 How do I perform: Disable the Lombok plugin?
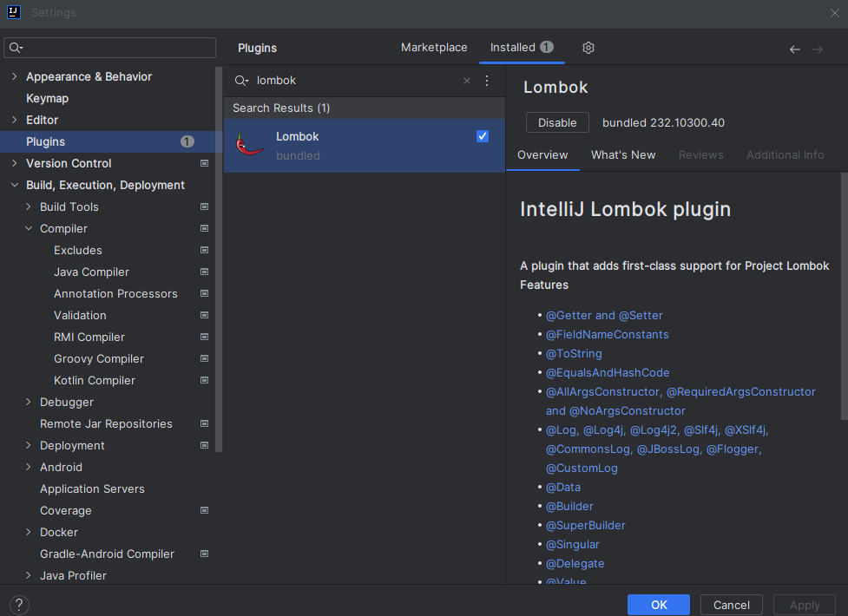point(557,123)
